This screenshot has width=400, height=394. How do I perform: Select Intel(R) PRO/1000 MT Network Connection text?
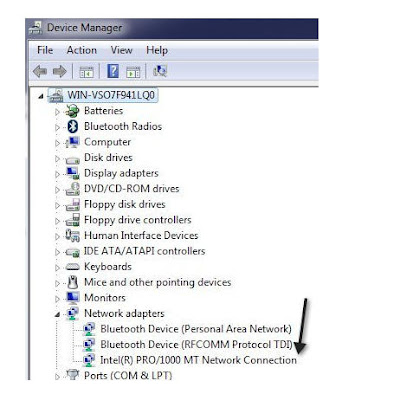[198, 360]
